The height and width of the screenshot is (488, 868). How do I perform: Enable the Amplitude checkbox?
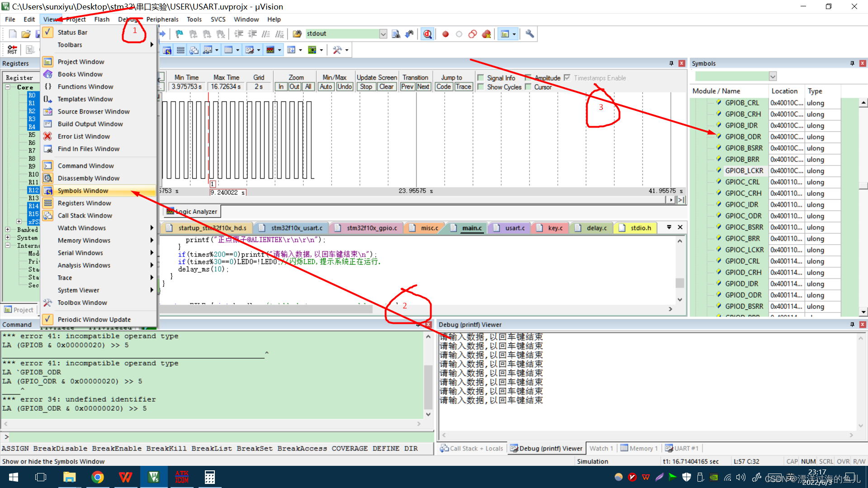(528, 78)
